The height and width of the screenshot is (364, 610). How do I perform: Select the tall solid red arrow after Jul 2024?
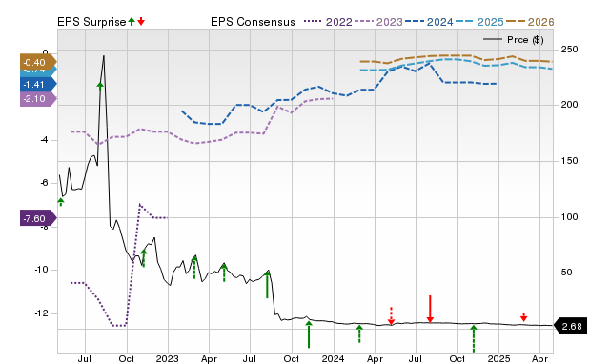430,309
